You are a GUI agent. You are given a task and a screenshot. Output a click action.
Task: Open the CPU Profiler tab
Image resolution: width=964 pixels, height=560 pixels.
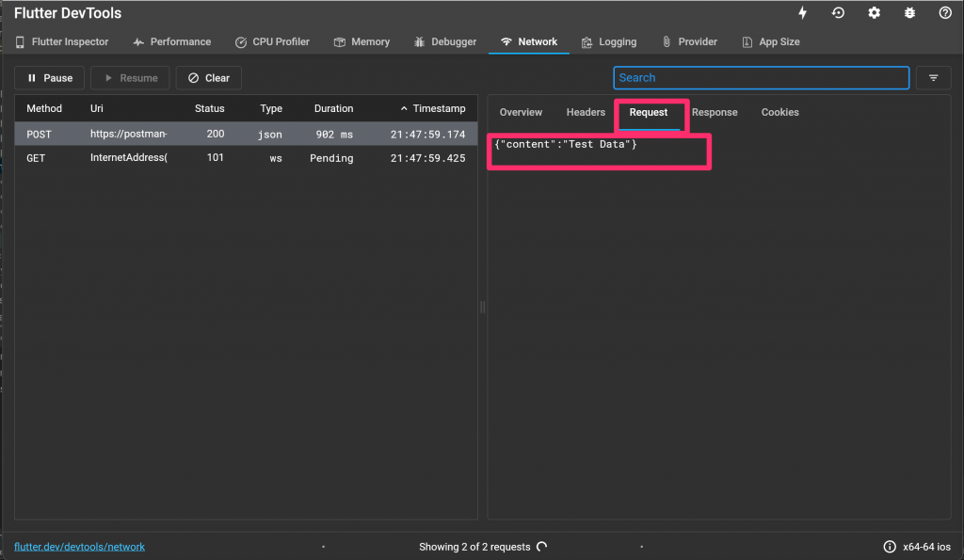272,41
